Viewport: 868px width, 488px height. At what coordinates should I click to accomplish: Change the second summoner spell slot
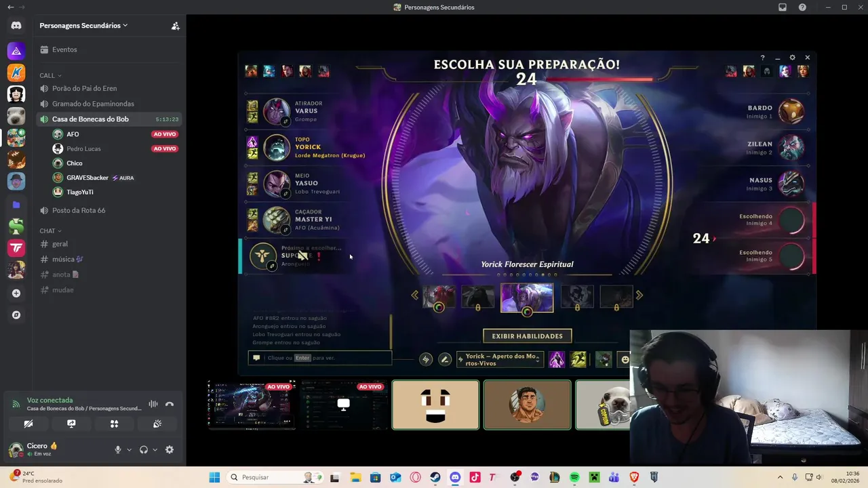pos(578,360)
